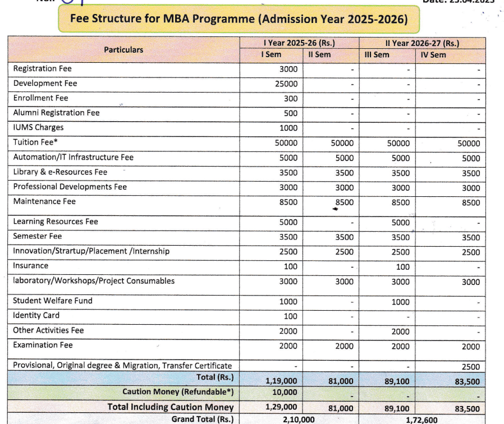Click the 300 Enrollment Fee amount
This screenshot has height=424, width=504.
pyautogui.click(x=291, y=99)
